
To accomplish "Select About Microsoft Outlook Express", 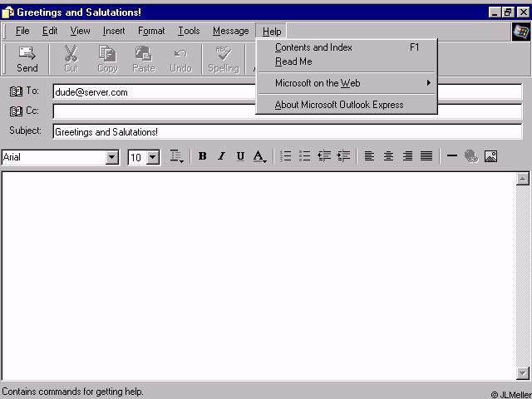I will [x=347, y=105].
